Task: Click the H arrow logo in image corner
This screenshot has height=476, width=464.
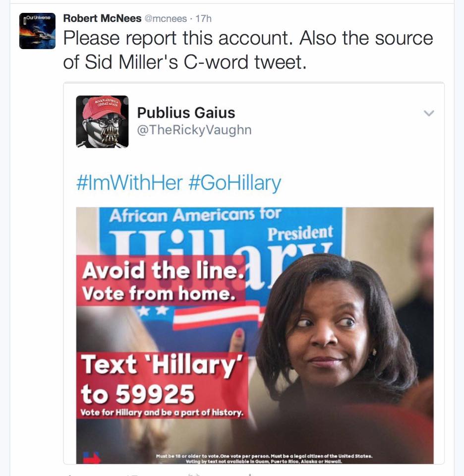Action: pos(92,458)
